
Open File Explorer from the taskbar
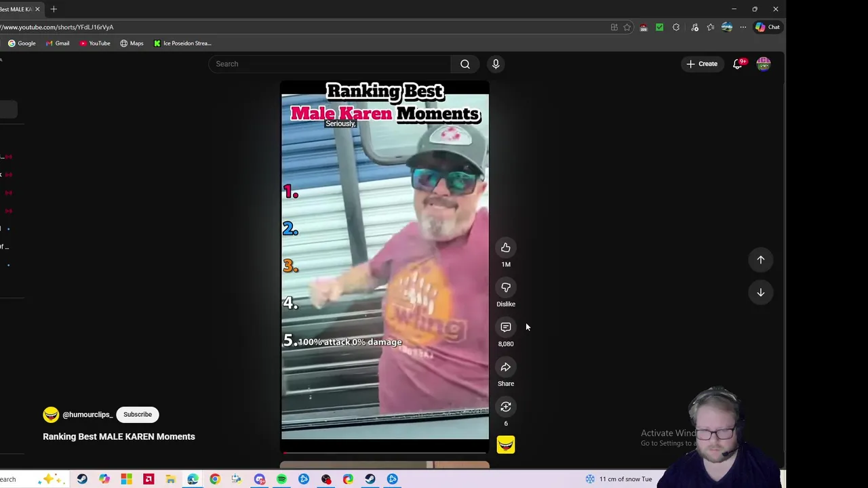click(171, 479)
